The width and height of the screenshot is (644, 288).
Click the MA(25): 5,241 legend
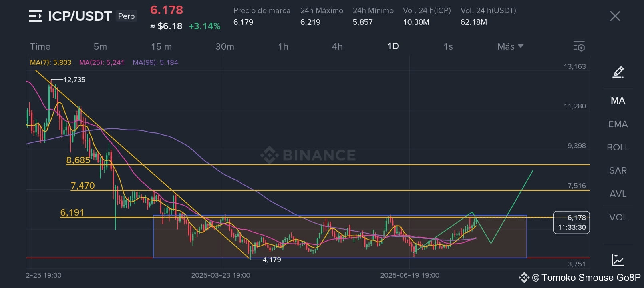(x=102, y=62)
